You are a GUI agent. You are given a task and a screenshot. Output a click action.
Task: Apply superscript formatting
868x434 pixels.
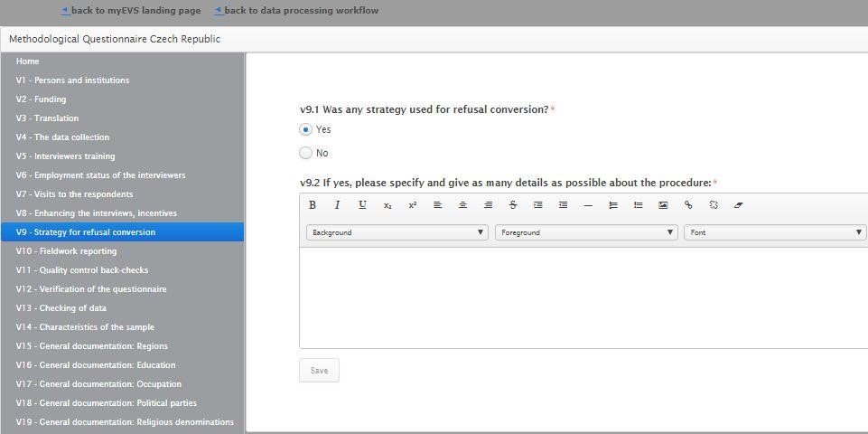pyautogui.click(x=413, y=205)
